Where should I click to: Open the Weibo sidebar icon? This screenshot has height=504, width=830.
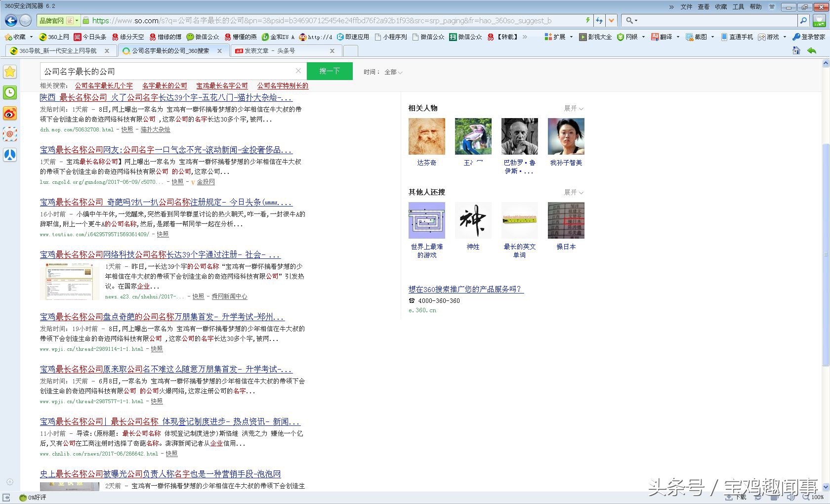pos(10,114)
